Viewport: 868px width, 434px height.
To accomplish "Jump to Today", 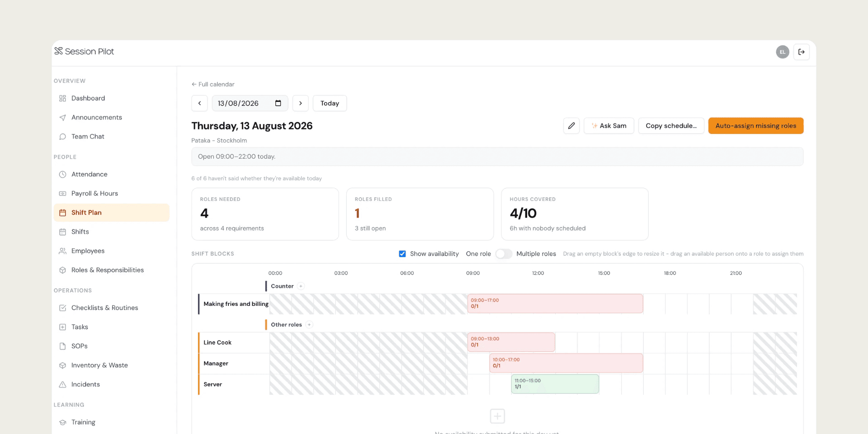I will point(330,103).
